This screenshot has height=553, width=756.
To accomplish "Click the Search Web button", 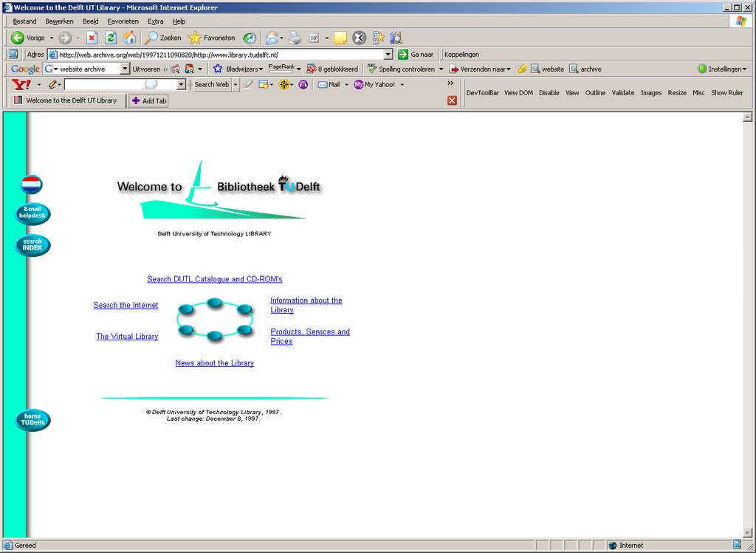I will pos(212,85).
